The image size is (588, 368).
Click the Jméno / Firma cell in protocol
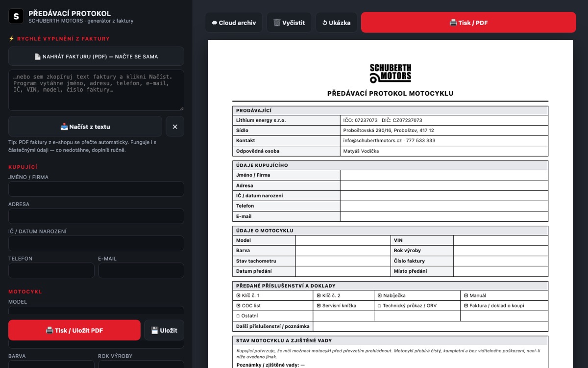[x=286, y=175]
